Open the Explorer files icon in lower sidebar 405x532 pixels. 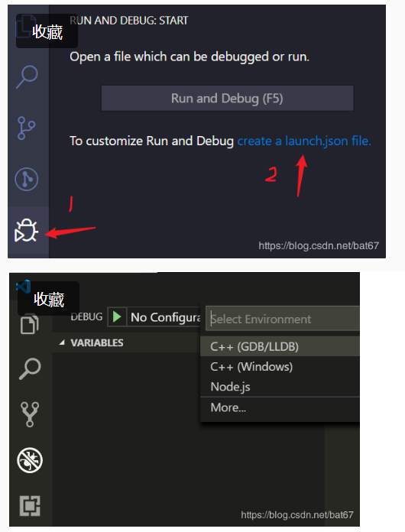pyautogui.click(x=30, y=324)
